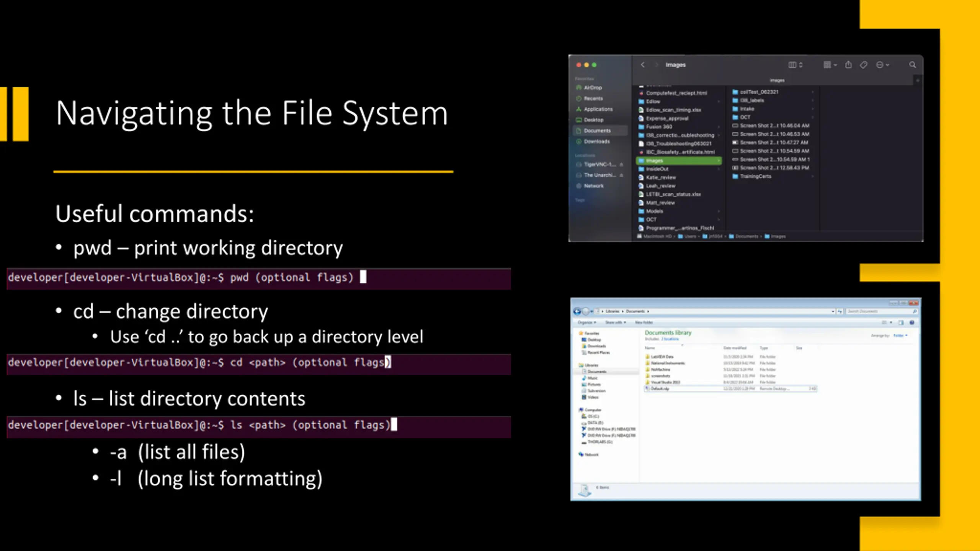Open the 2 locations link

[x=670, y=339]
